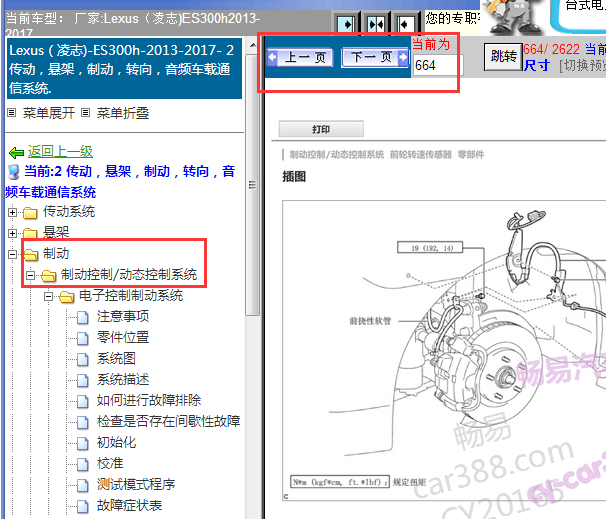
Task: Open the 检查是否存在间歇性故障 page
Action: coord(169,421)
